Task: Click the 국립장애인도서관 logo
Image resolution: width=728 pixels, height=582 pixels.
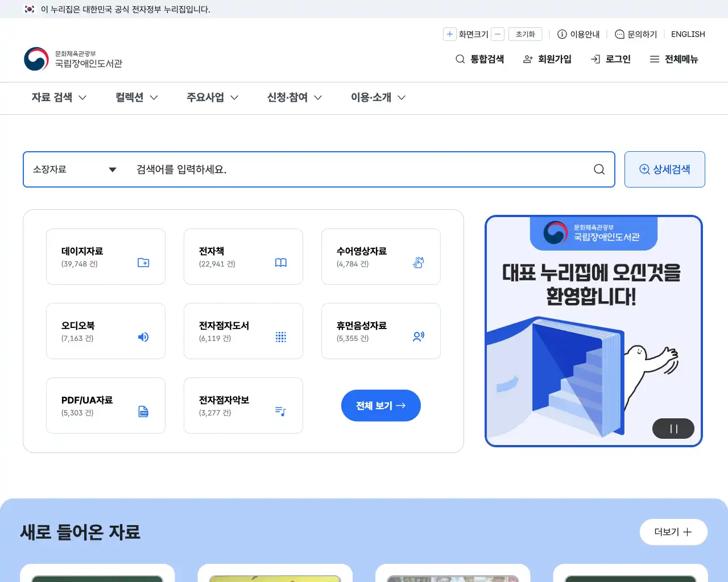Action: click(x=73, y=59)
